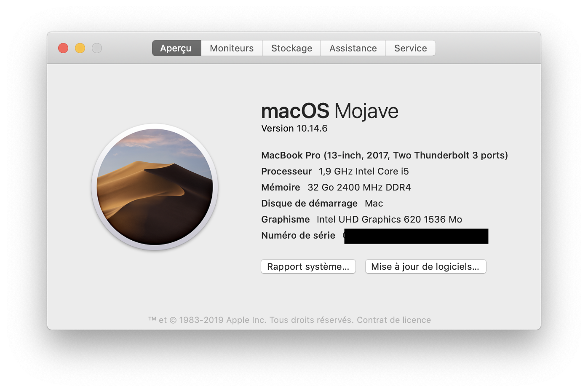This screenshot has height=392, width=588.
Task: Click the Version 10.14.6 text
Action: pos(294,128)
